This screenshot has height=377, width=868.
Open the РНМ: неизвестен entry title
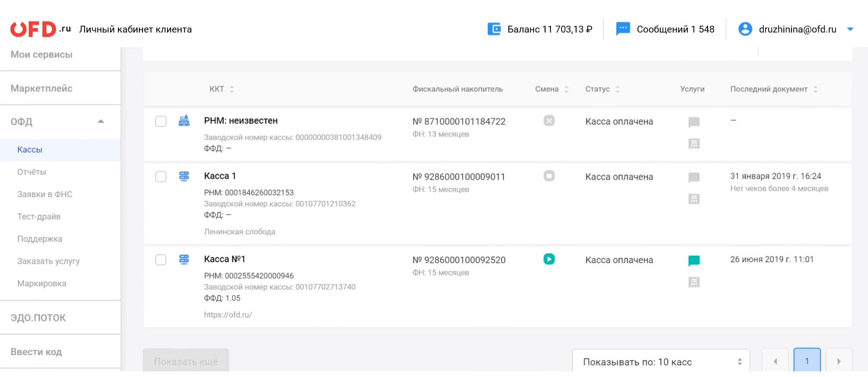240,121
